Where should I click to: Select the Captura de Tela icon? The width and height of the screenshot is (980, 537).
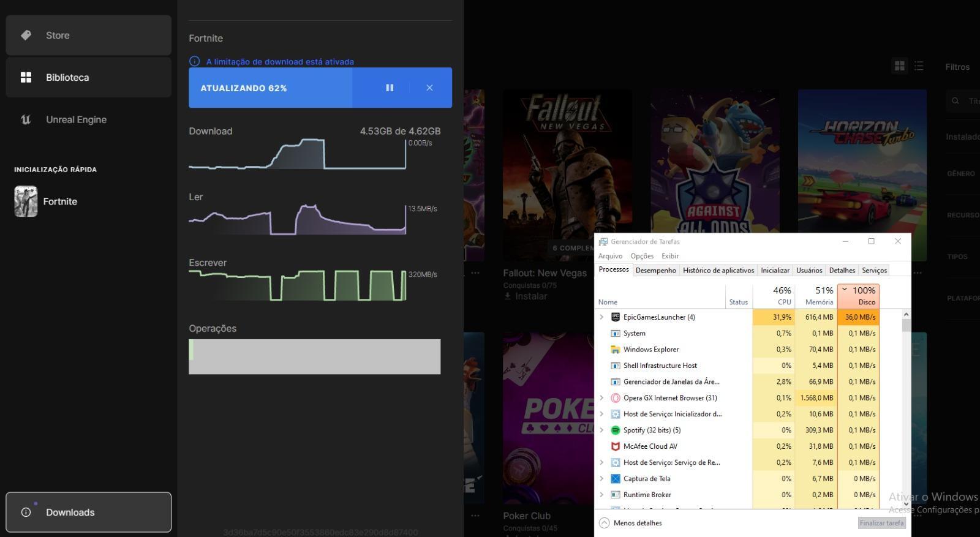coord(616,479)
